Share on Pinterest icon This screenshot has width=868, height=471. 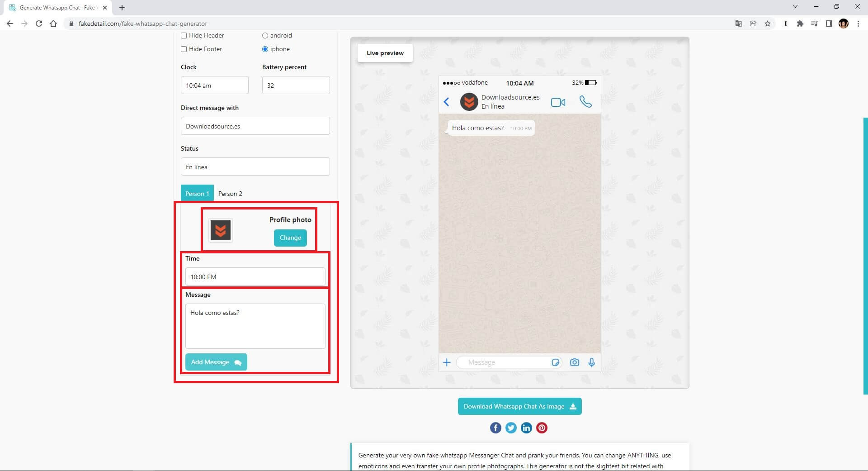click(542, 428)
